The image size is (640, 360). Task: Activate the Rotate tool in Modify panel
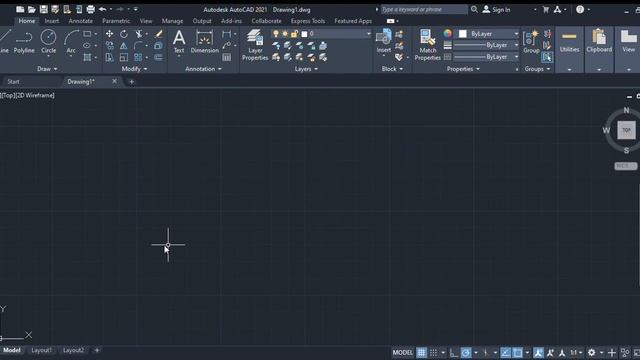click(124, 34)
